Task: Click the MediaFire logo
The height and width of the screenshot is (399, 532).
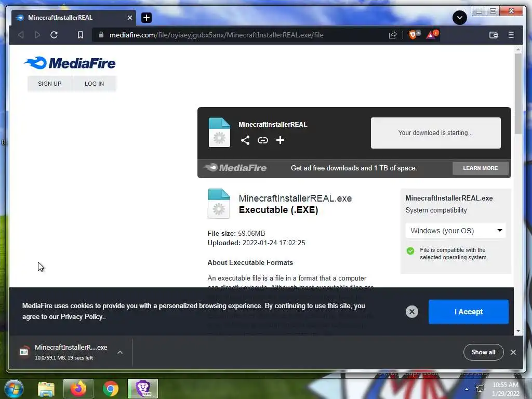Action: coord(70,63)
